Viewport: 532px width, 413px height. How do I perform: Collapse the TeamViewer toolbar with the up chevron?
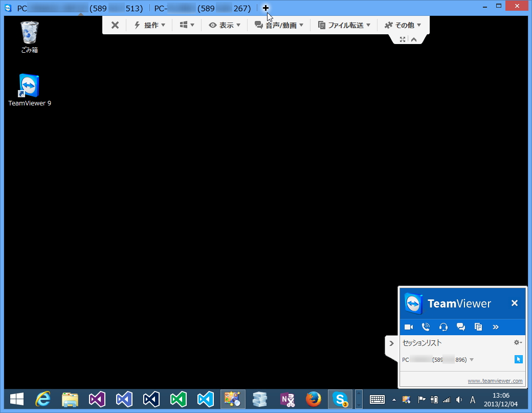point(414,39)
